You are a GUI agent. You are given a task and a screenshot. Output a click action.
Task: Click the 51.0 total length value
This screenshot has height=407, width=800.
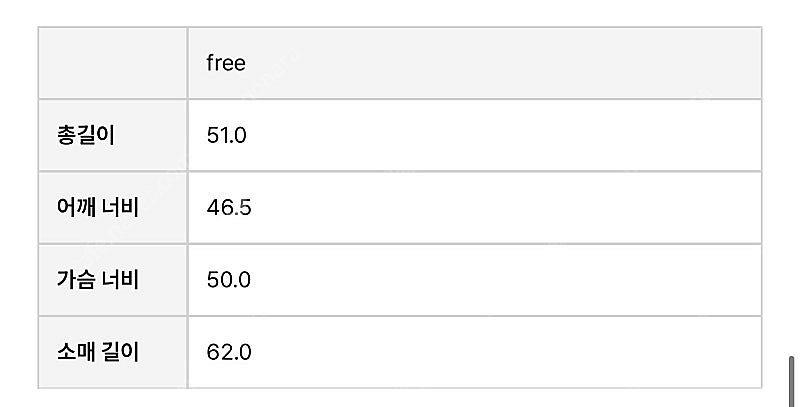[x=226, y=135]
